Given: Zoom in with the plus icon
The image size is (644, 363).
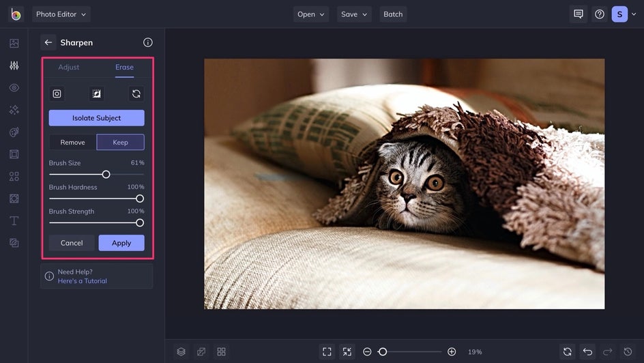Looking at the screenshot, I should pyautogui.click(x=452, y=352).
